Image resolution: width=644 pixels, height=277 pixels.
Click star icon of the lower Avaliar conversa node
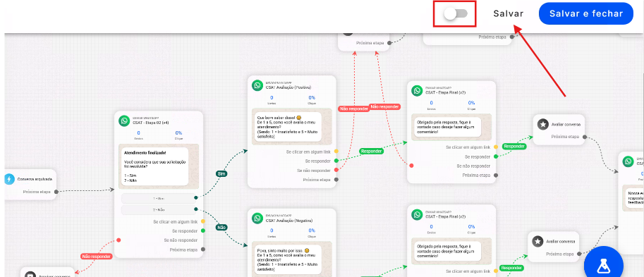537,241
